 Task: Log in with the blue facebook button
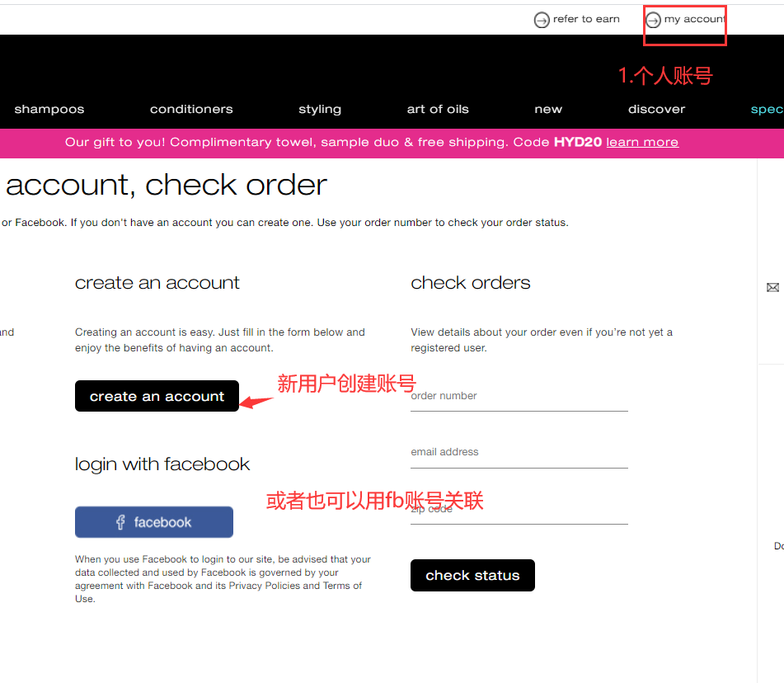click(x=154, y=522)
